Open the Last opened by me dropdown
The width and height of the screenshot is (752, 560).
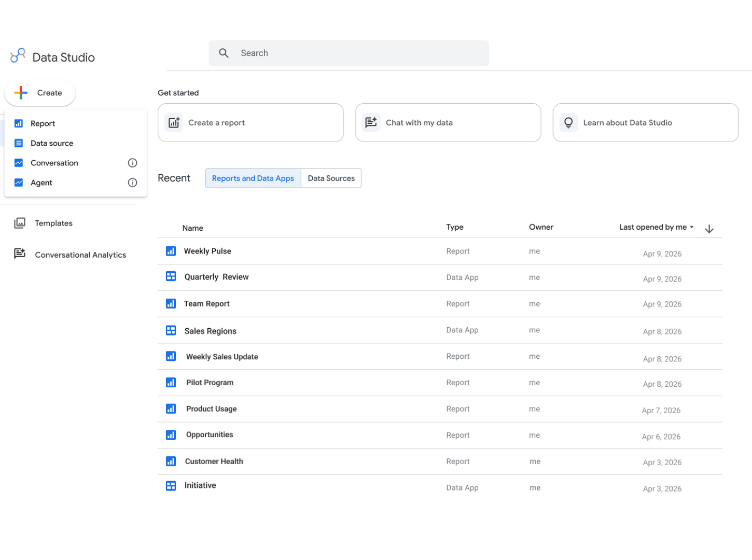(x=656, y=227)
